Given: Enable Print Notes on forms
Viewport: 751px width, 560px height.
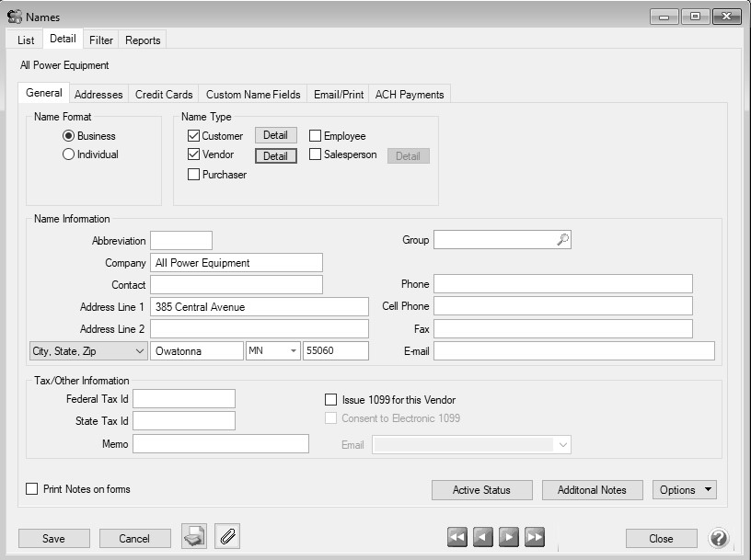Looking at the screenshot, I should (x=31, y=488).
